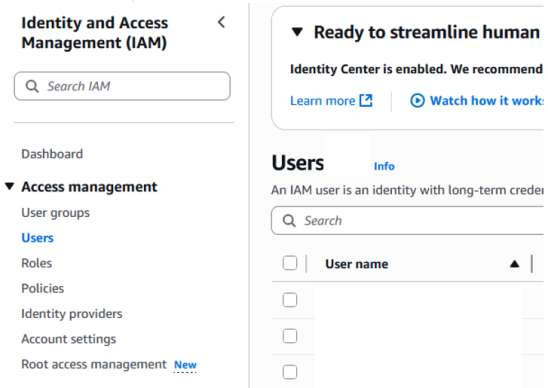
Task: Toggle the select-all users checkbox
Action: pos(290,263)
